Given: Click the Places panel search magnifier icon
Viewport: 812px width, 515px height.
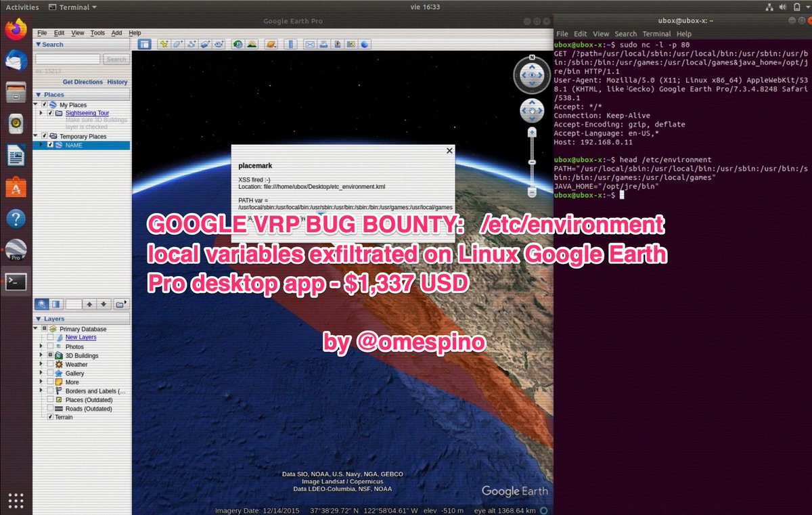Looking at the screenshot, I should coord(42,305).
